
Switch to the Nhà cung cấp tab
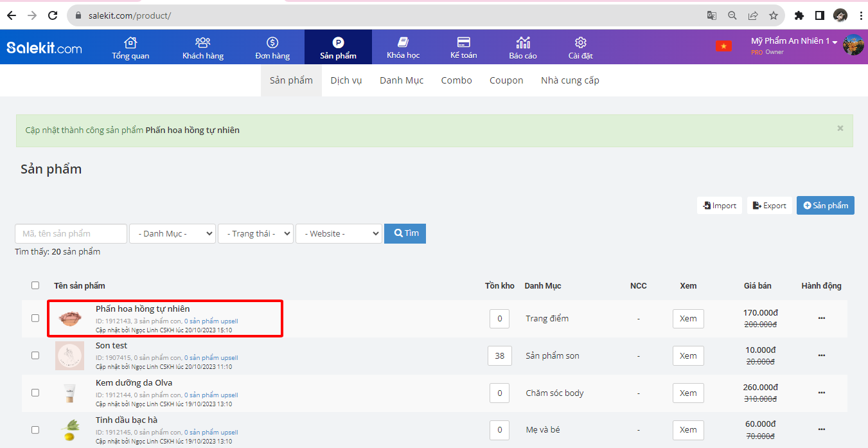[x=570, y=80]
